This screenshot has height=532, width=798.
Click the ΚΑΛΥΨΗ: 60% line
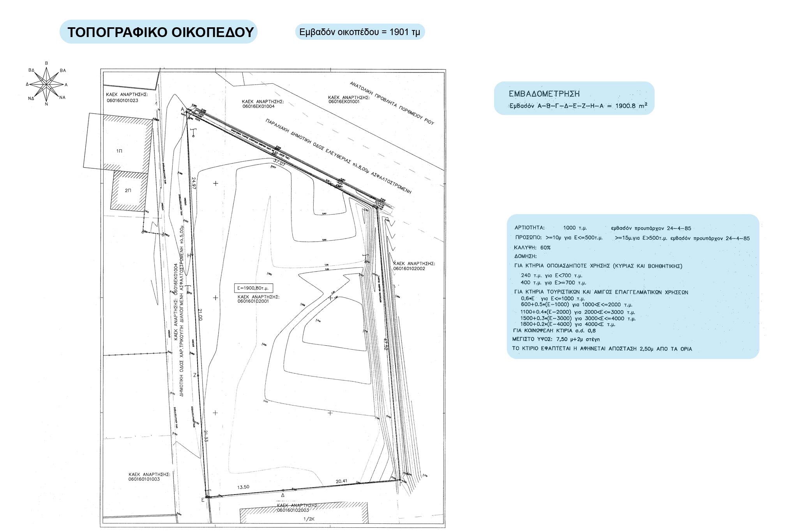[532, 247]
